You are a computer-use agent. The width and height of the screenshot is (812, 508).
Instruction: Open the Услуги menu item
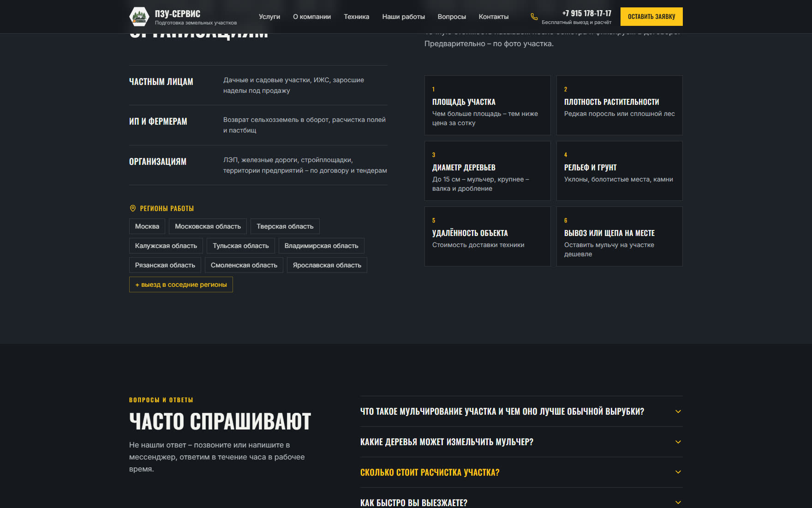click(x=269, y=17)
